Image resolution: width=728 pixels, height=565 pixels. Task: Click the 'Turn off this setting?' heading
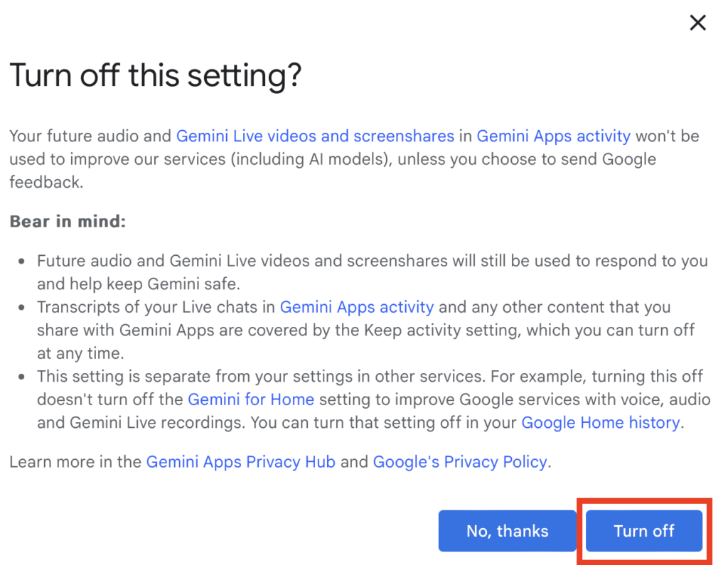pos(156,75)
